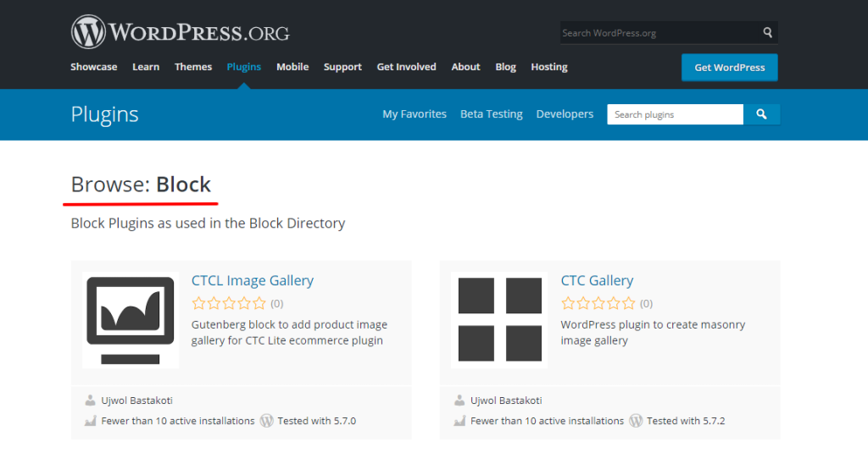Open the About menu item
Image resolution: width=868 pixels, height=453 pixels.
coord(465,67)
